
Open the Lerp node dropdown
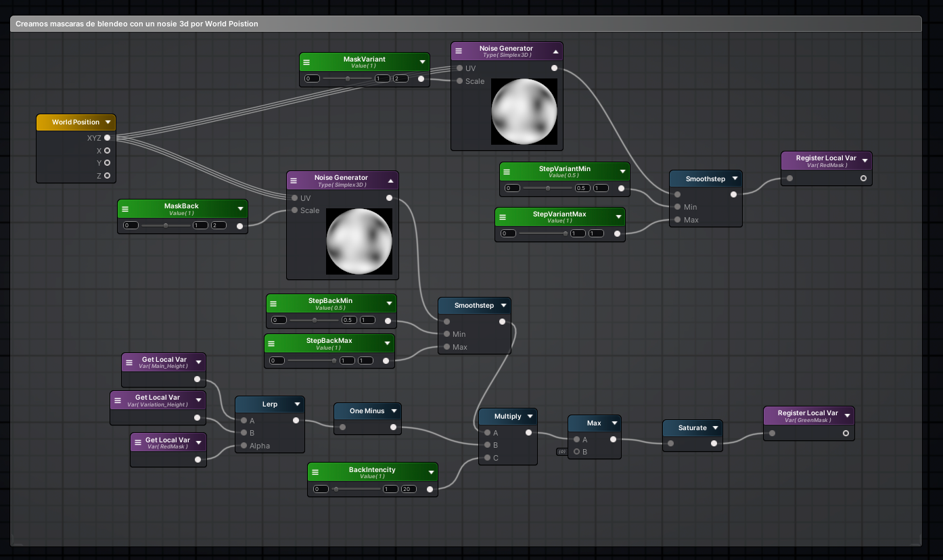[x=298, y=404]
